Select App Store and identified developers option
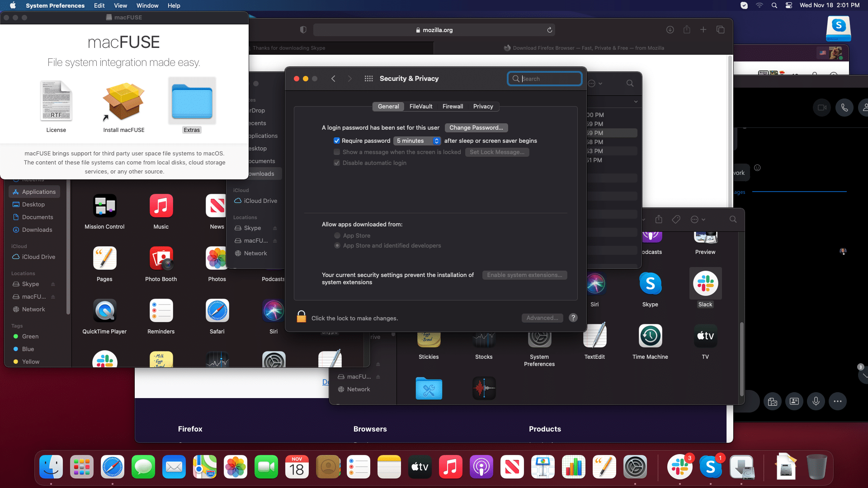This screenshot has height=488, width=868. 337,245
